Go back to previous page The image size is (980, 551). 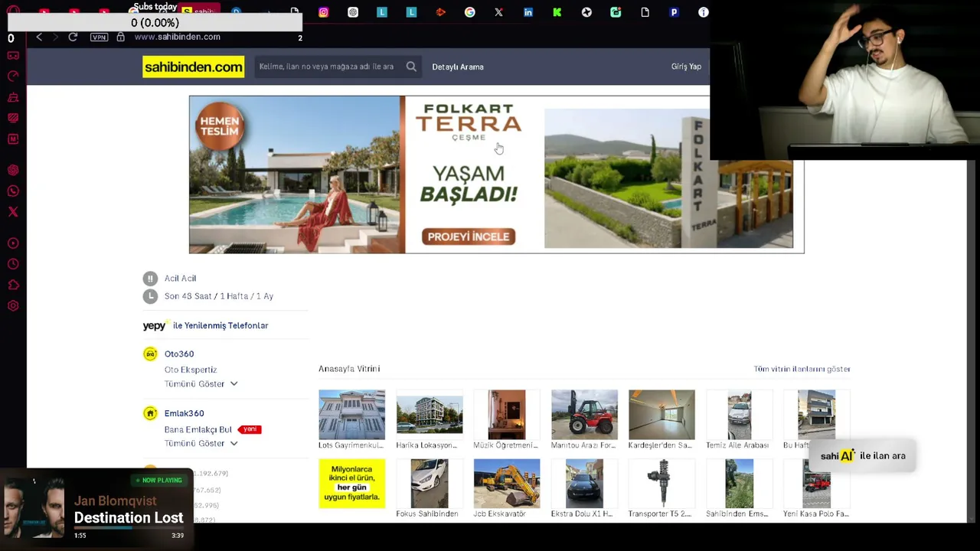39,37
